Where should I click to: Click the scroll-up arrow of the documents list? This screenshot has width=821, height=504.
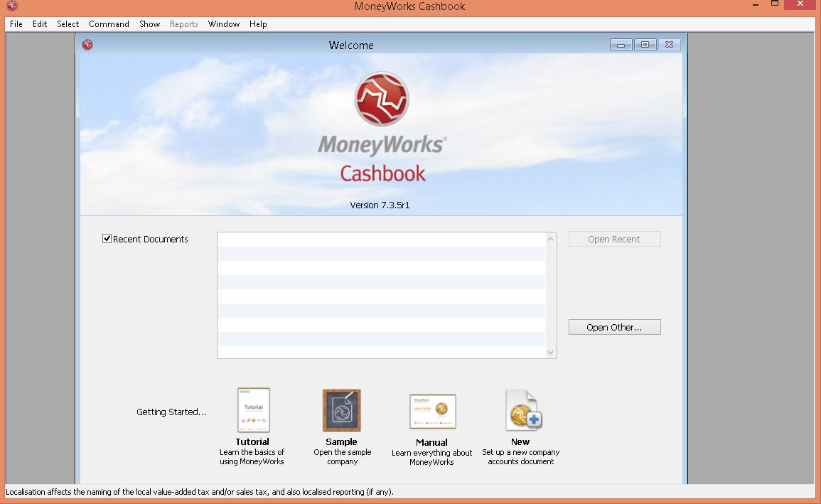(x=549, y=239)
